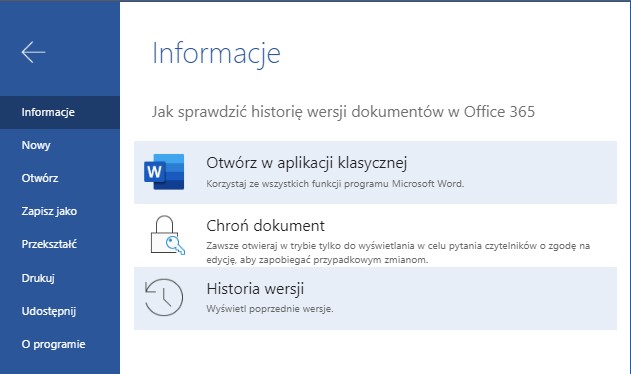Click the Chroń dokument heading
Viewport: 631px width, 374px height.
265,226
